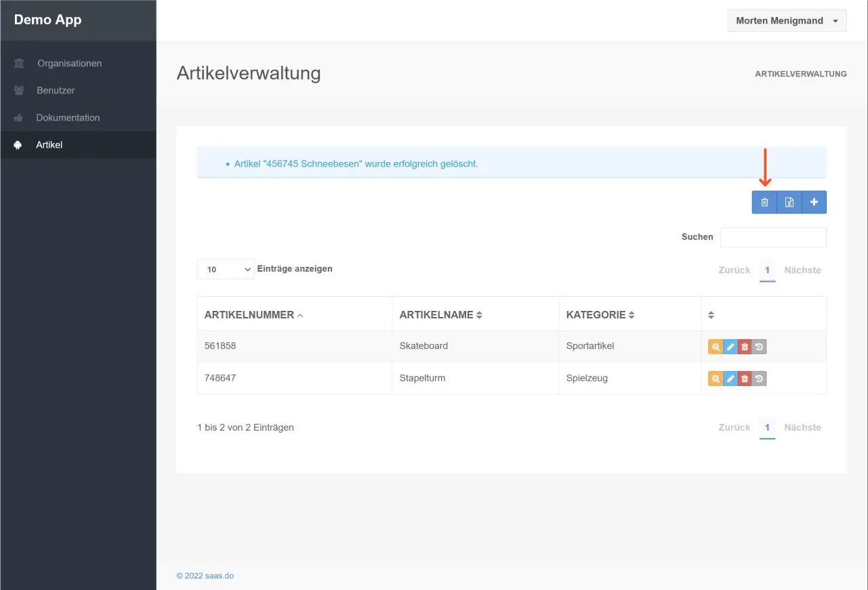The width and height of the screenshot is (868, 590).
Task: Export articles with the Excel icon
Action: tap(789, 203)
